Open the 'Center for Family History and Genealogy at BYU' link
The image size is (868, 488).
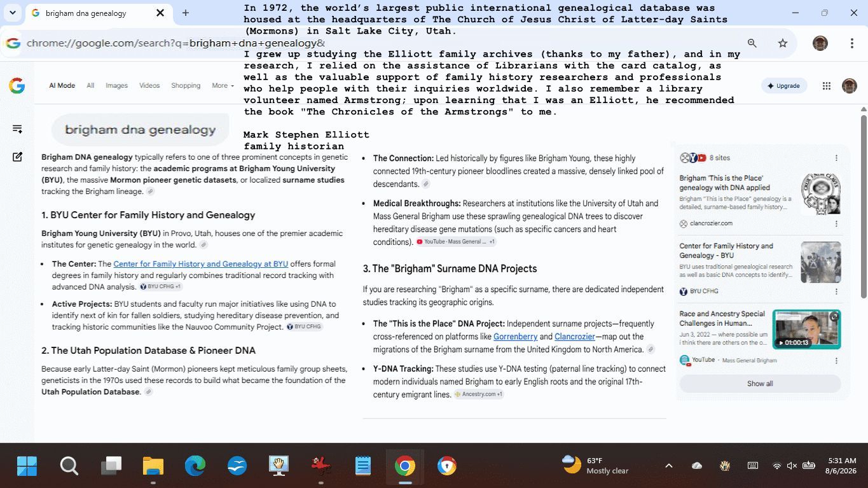point(201,264)
